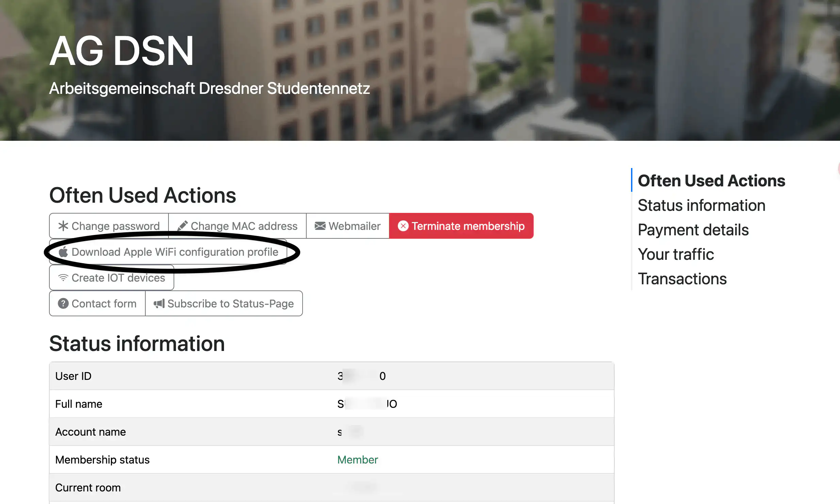This screenshot has height=504, width=840.
Task: Click the Status information heading
Action: [137, 343]
